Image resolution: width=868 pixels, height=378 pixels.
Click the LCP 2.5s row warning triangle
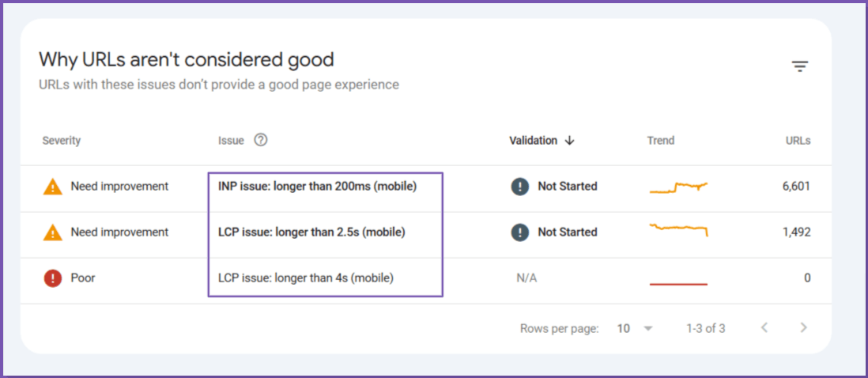pos(53,232)
